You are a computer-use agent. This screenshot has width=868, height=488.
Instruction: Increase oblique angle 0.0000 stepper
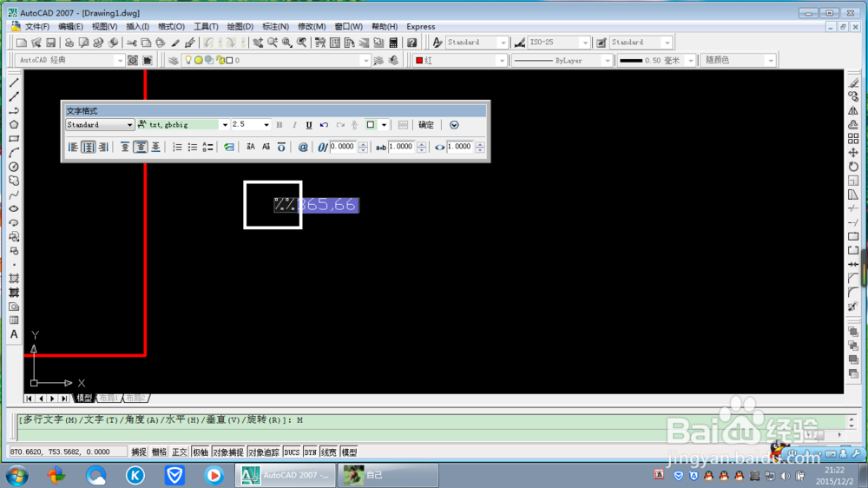point(363,144)
